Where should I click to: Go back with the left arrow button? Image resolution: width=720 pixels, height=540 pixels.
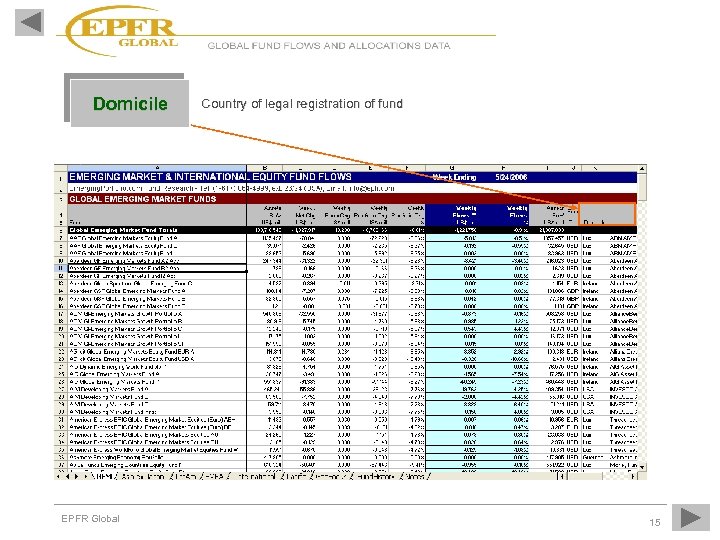29,22
